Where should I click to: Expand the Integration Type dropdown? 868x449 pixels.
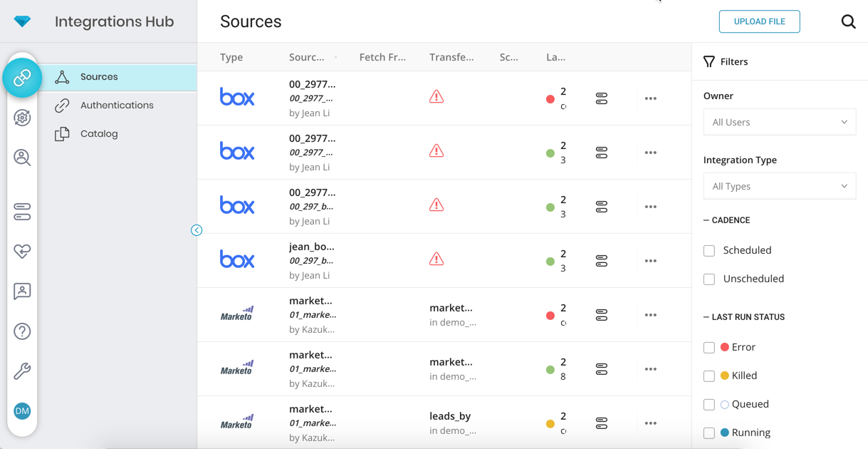click(x=779, y=186)
